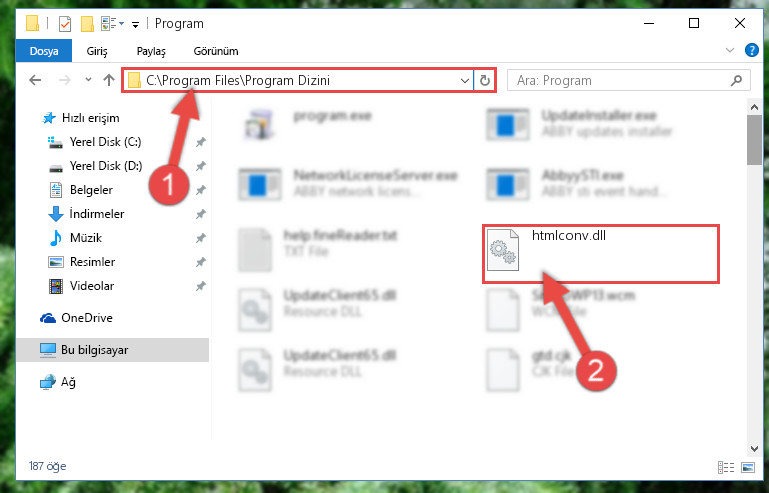
Task: Switch to details view layout icon
Action: pos(726,467)
